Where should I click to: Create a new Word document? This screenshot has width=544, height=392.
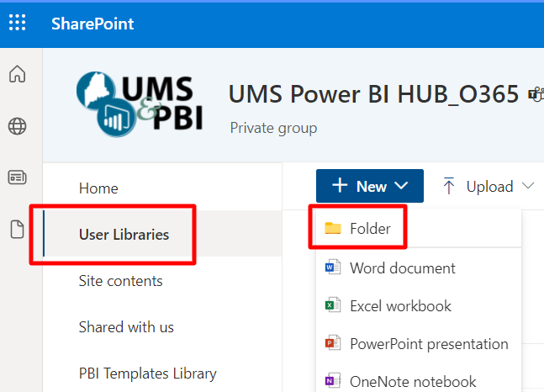point(419,268)
